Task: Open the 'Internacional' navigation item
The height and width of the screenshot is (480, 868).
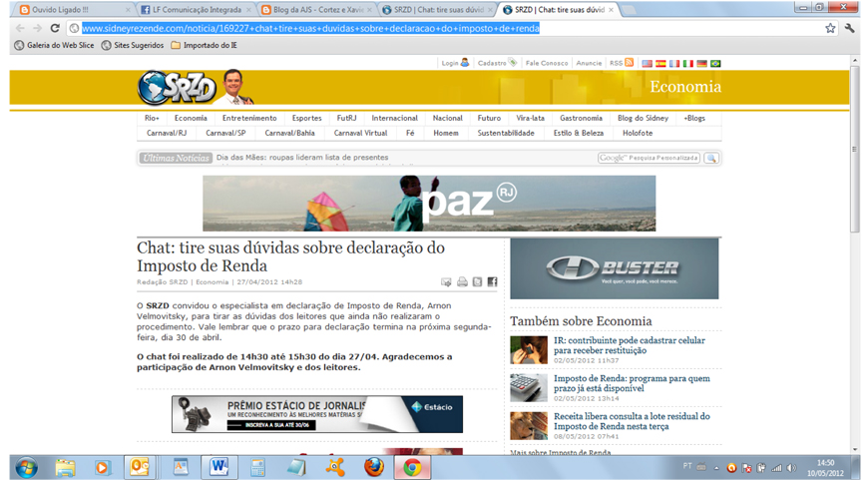Action: [x=394, y=118]
